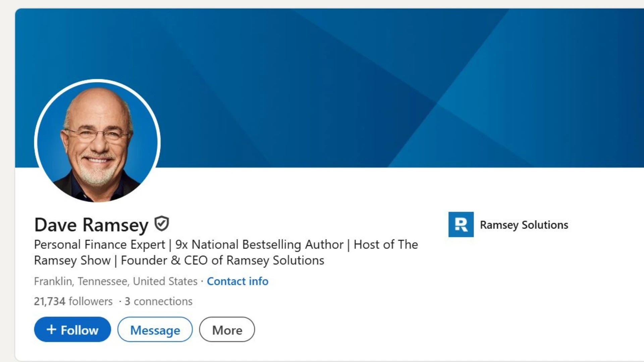
Task: Open the Contact info link
Action: point(237,281)
